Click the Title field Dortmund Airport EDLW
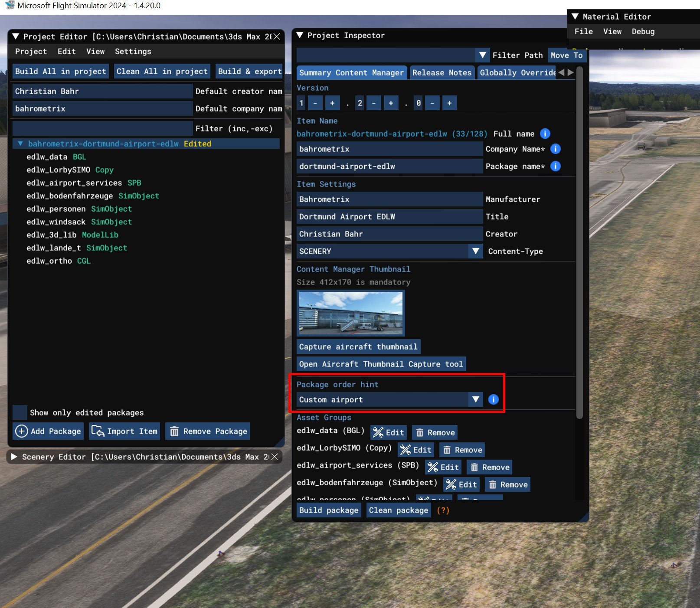Screen dimensions: 700x608 pos(389,216)
